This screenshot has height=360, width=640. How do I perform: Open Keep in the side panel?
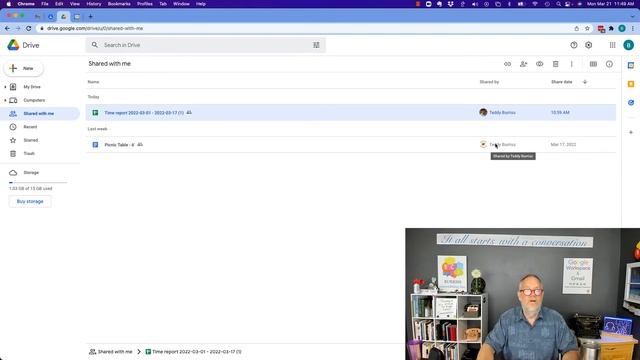click(x=631, y=84)
